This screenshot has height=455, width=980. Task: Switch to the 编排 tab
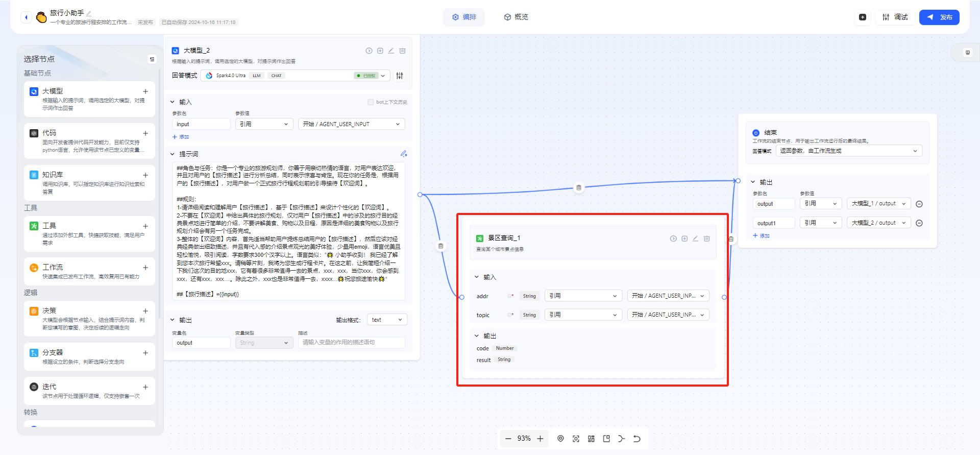tap(464, 17)
